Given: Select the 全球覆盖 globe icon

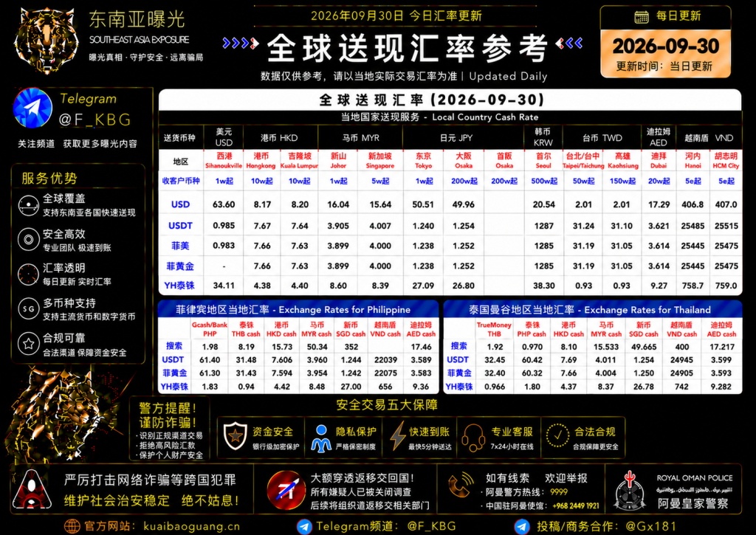Looking at the screenshot, I should [x=29, y=205].
